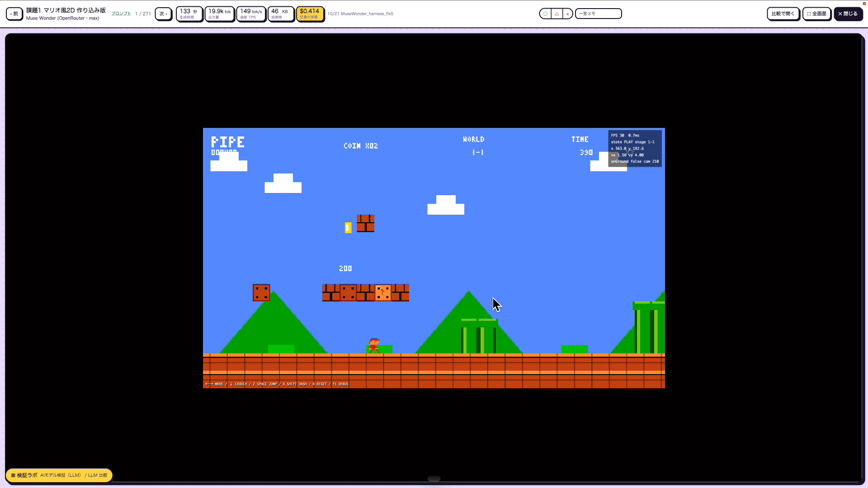Image resolution: width=868 pixels, height=488 pixels.
Task: Click the Mario character sprite
Action: tap(374, 346)
